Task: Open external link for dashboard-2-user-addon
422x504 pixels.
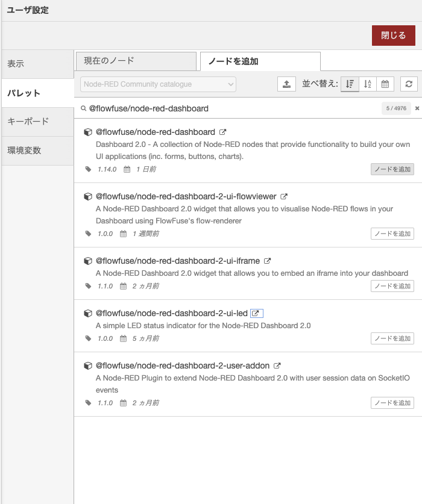Action: (x=277, y=366)
